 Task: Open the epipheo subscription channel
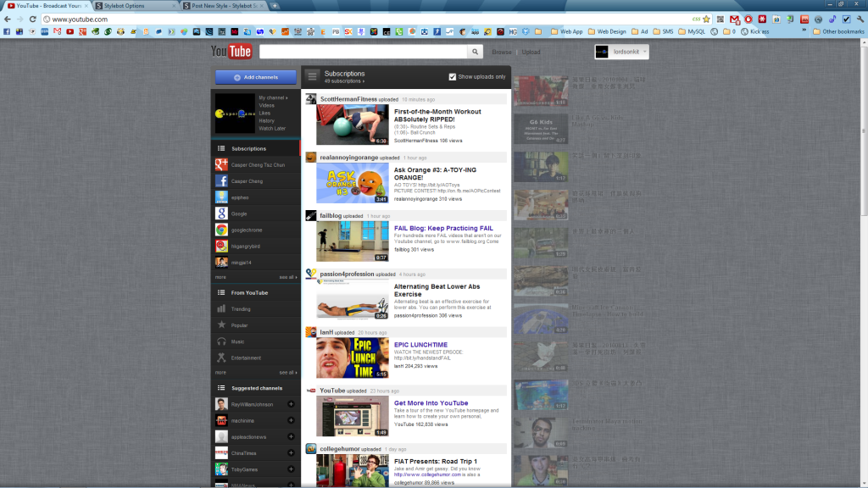(x=256, y=197)
